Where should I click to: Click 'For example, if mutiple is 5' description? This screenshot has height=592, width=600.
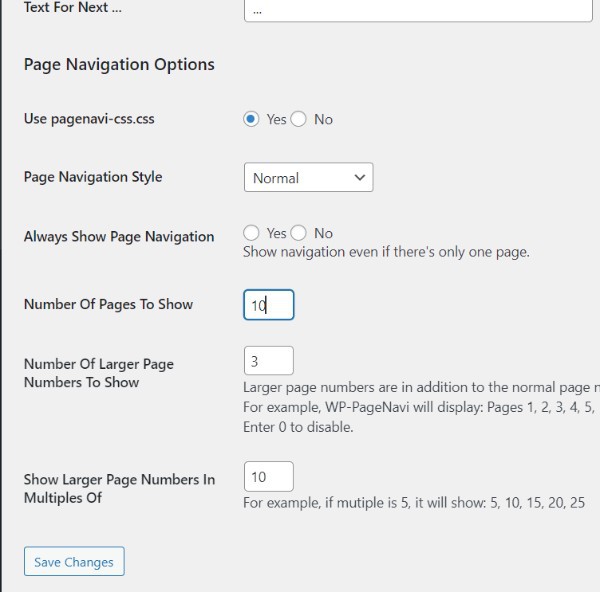click(x=414, y=502)
